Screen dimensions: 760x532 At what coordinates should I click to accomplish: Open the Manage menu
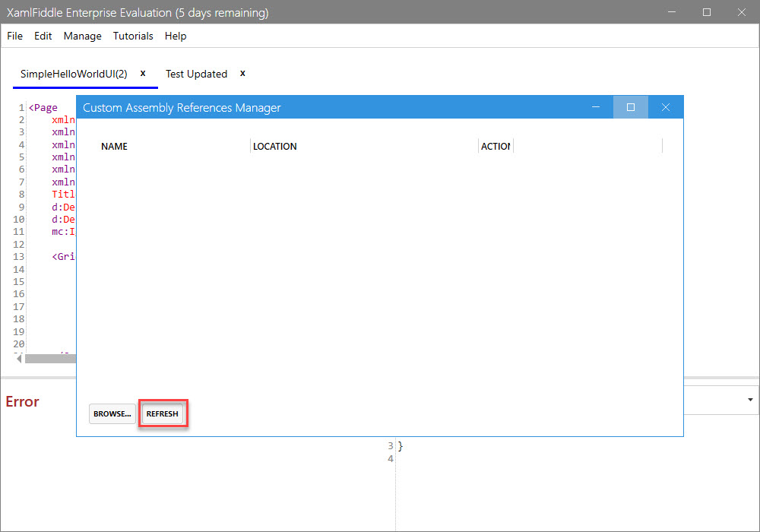click(x=82, y=36)
